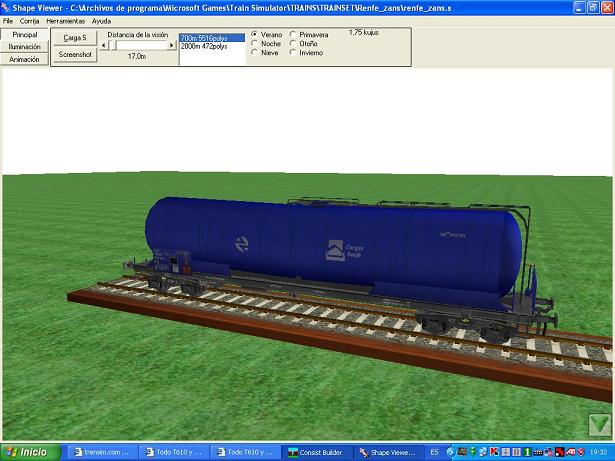The height and width of the screenshot is (461, 615).
Task: Open the trensim.com browser taskbar item
Action: click(x=101, y=453)
